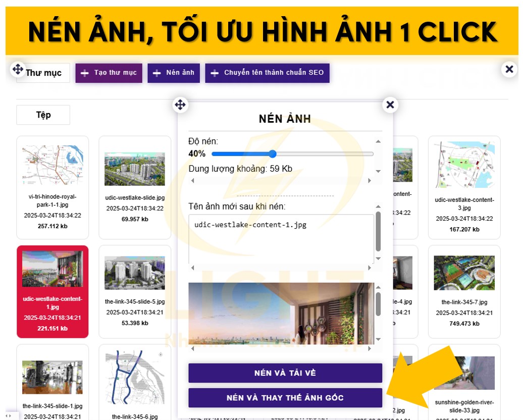Click right arrow below Dung lượng khoảng
Viewport: 523px width, 420px height.
click(x=369, y=181)
